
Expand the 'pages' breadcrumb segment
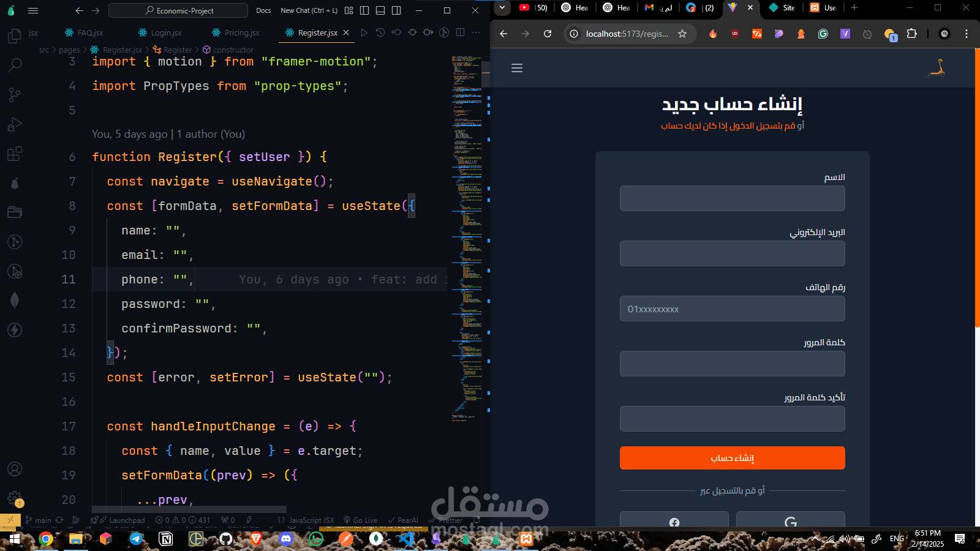coord(69,50)
